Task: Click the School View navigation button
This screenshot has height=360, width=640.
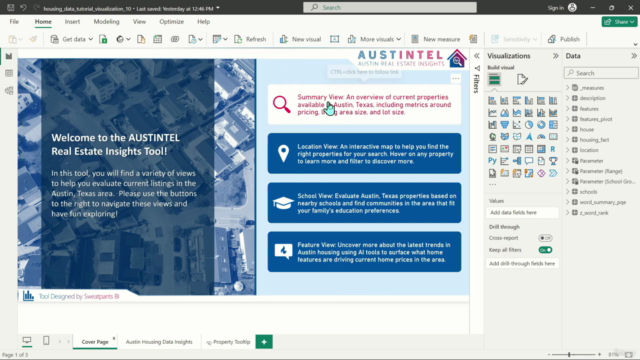Action: pos(364,203)
